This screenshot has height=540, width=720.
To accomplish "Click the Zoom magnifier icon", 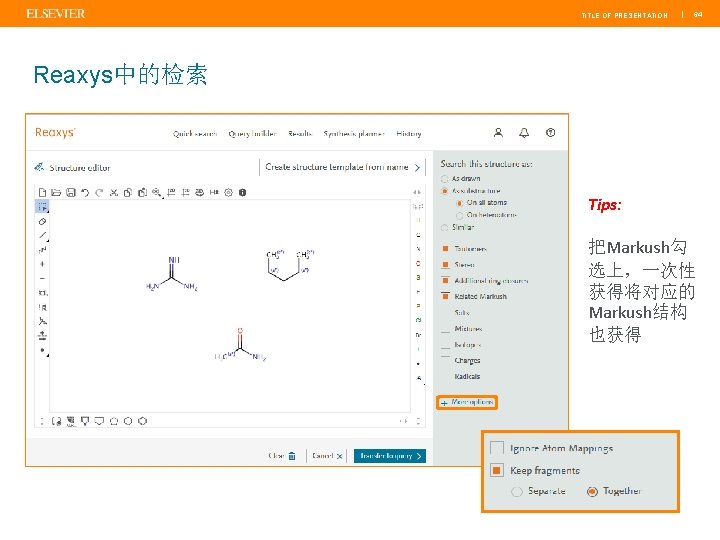I will click(157, 192).
